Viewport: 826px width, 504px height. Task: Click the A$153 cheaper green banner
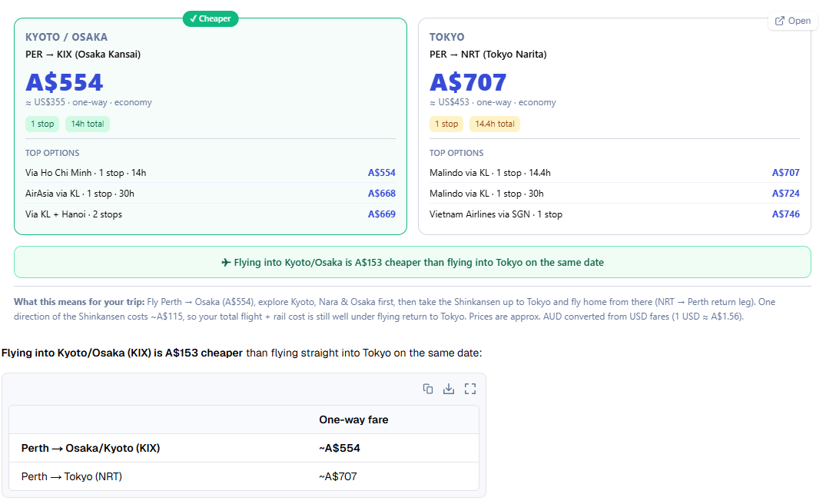coord(413,262)
